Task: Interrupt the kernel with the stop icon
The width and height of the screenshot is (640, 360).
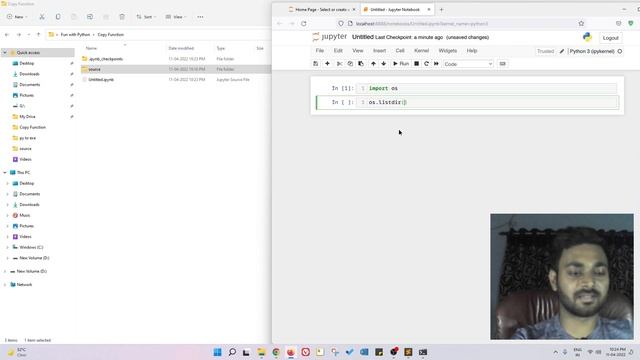Action: [416, 64]
